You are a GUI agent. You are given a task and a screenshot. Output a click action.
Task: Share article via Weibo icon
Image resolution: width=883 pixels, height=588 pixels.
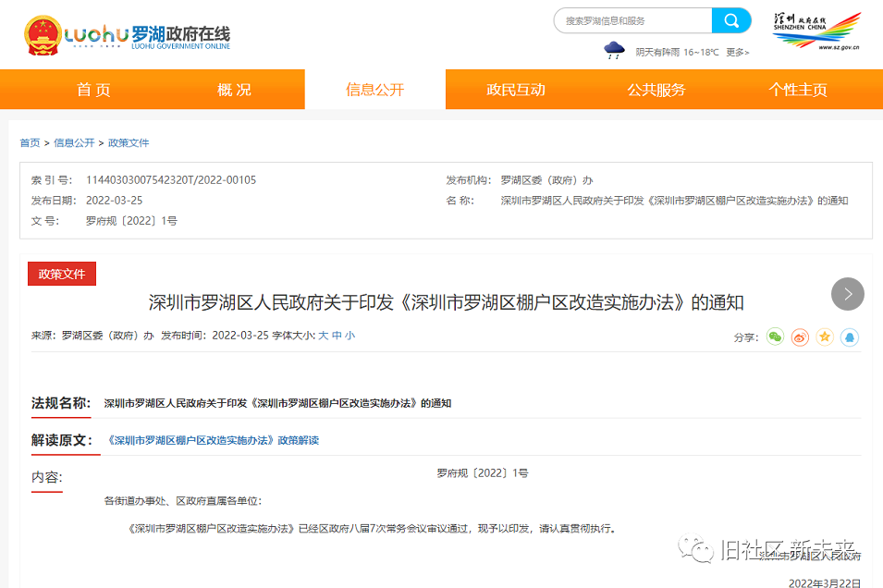tap(800, 337)
